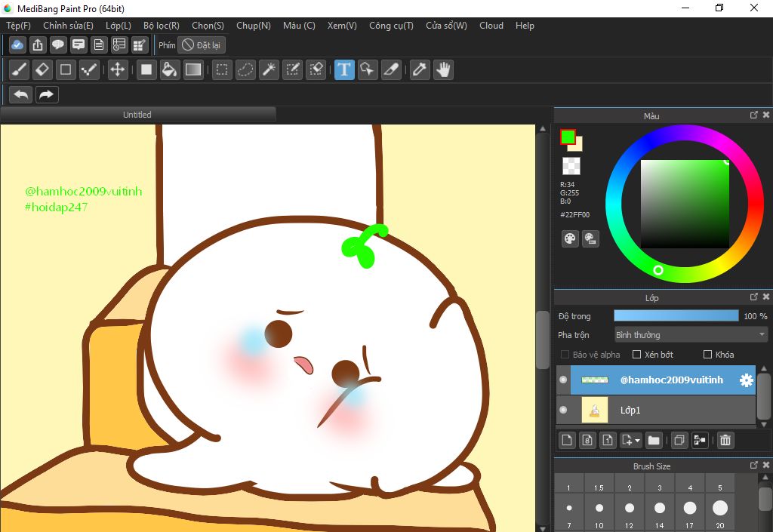Add a new 8-bit layer
This screenshot has width=773, height=532.
coord(587,440)
